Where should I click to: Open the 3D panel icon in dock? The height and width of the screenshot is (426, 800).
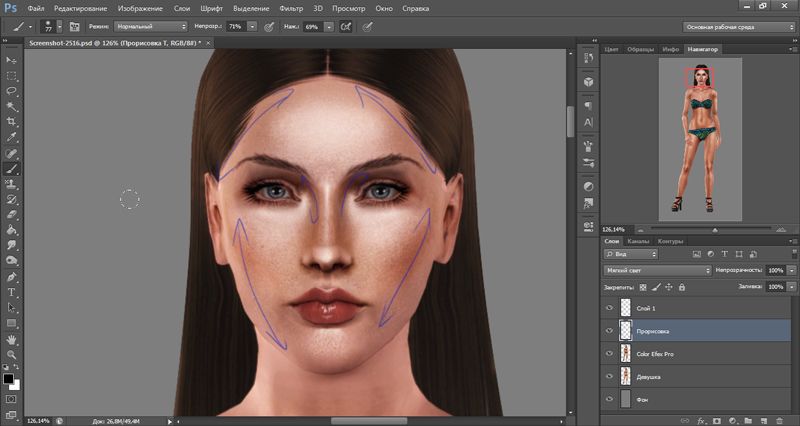(x=588, y=82)
